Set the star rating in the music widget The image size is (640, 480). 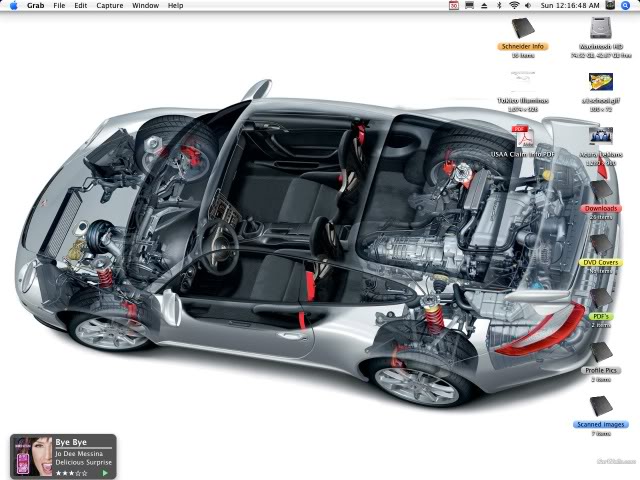click(71, 473)
